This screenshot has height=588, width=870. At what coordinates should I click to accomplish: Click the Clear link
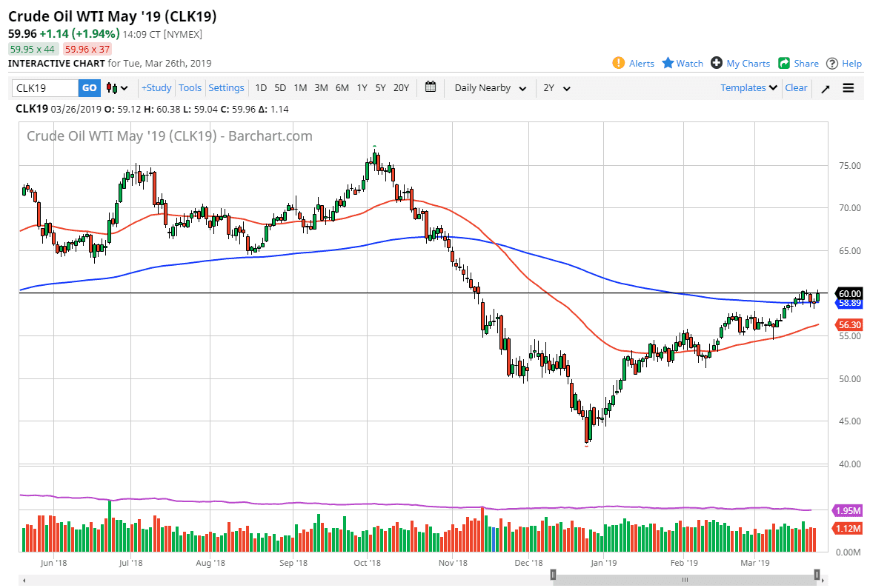click(796, 87)
